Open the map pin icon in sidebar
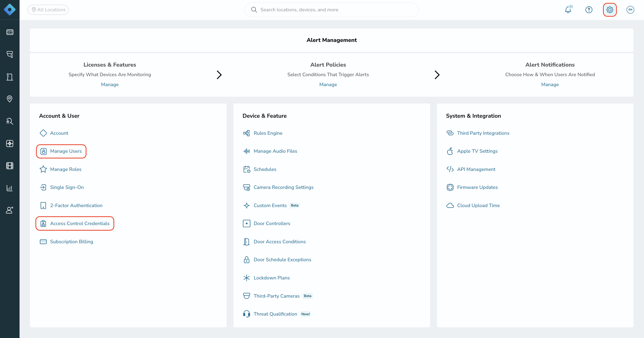Image resolution: width=644 pixels, height=338 pixels. 10,99
